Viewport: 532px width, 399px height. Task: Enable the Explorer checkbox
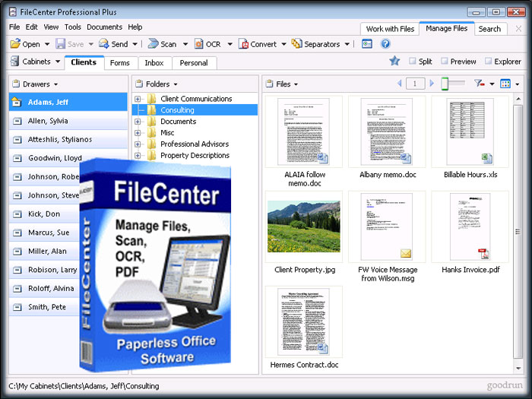[x=488, y=61]
